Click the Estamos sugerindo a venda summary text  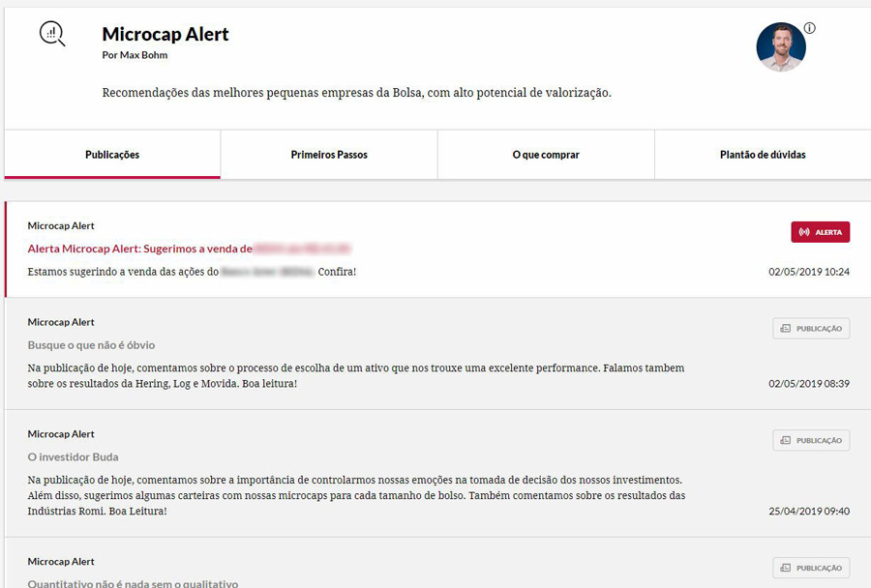(192, 272)
